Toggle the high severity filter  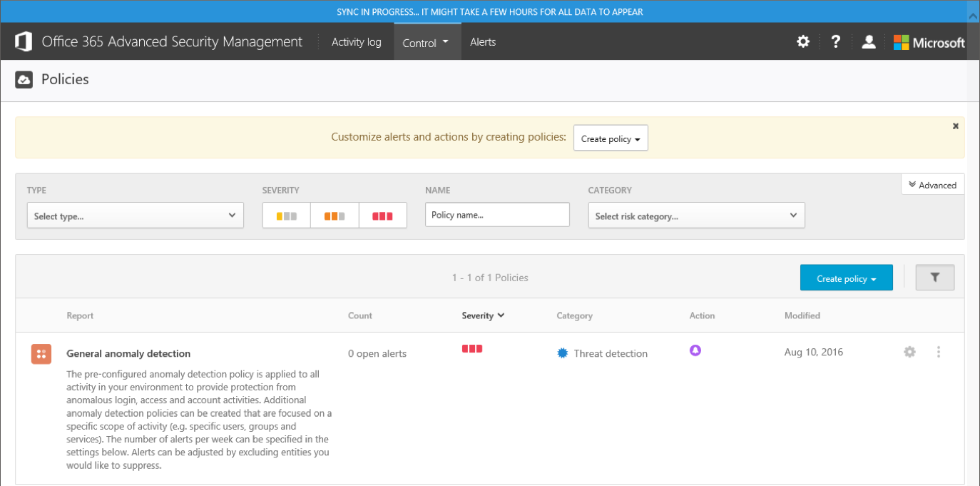382,215
